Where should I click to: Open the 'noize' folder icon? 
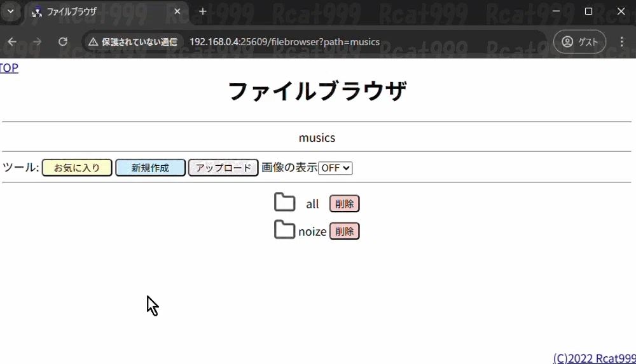[284, 230]
